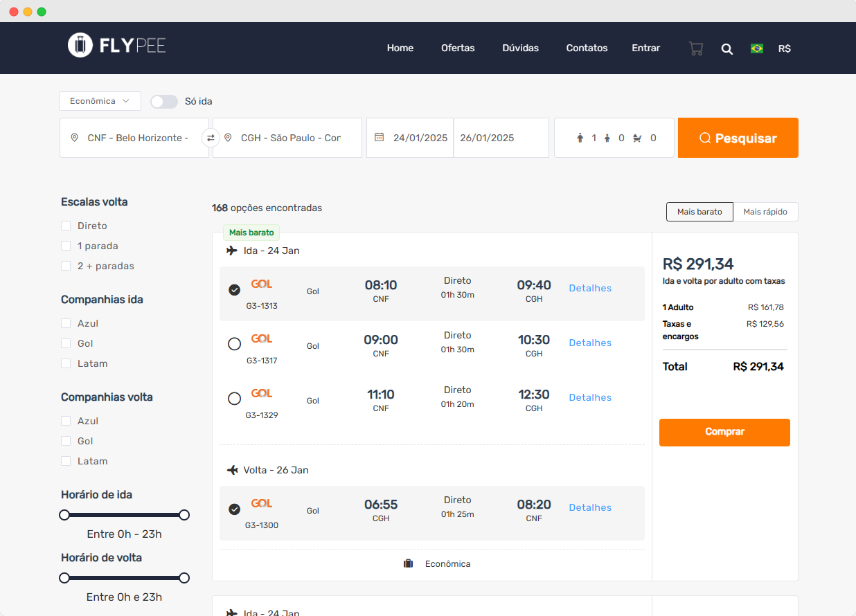This screenshot has width=856, height=616.
Task: Toggle the Só ida switch
Action: tap(164, 102)
